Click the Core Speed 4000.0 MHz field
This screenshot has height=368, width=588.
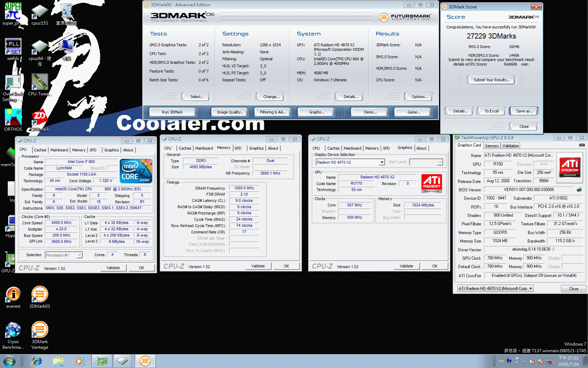pos(62,223)
